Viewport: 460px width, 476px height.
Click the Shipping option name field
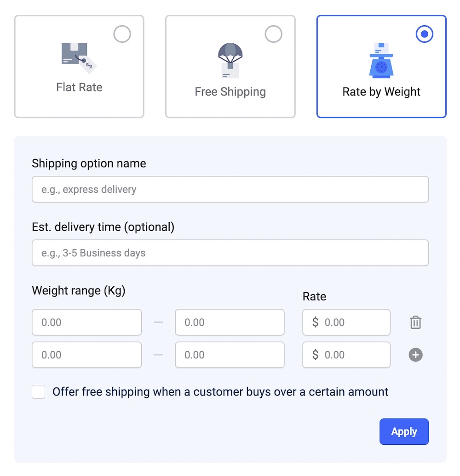pyautogui.click(x=230, y=189)
